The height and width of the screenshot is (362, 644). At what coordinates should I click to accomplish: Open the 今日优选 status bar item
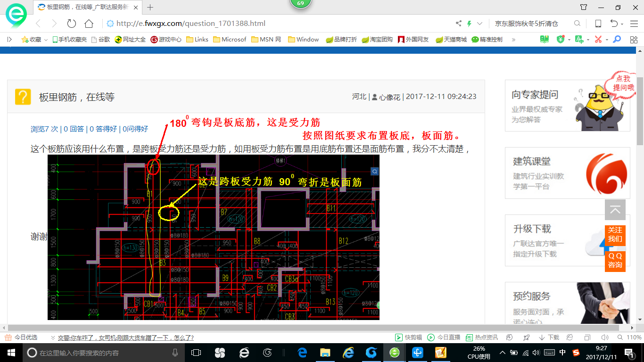click(21, 337)
